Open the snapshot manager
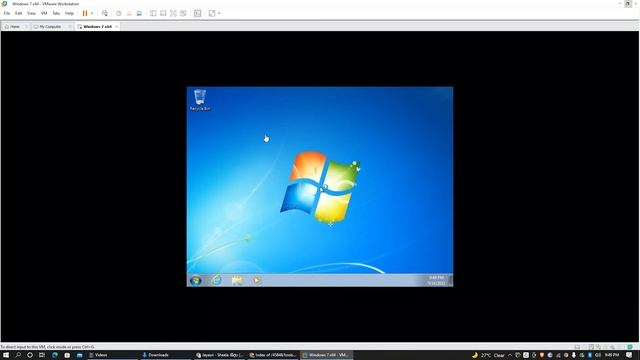 pos(139,13)
